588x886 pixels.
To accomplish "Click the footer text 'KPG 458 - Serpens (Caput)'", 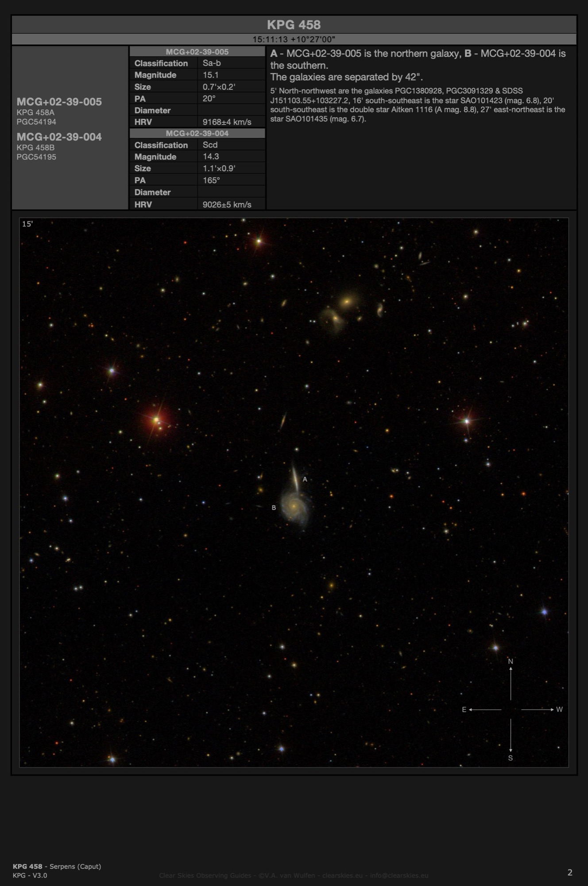I will click(57, 867).
